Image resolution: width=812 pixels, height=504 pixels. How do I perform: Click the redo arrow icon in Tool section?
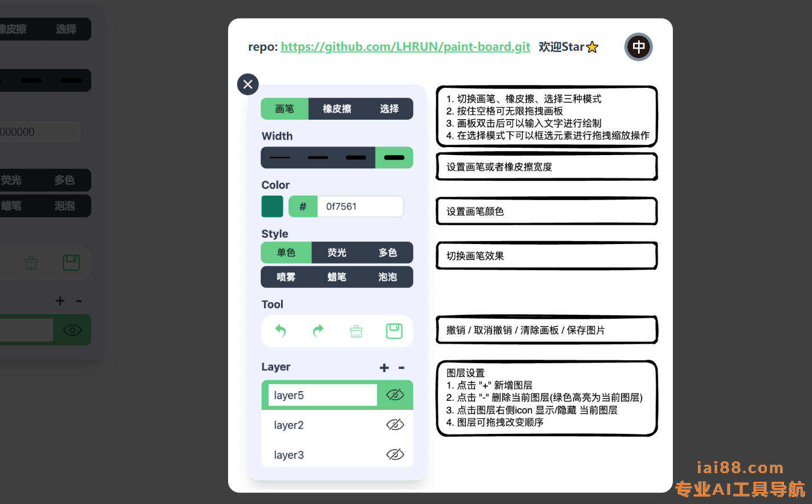[x=318, y=331]
